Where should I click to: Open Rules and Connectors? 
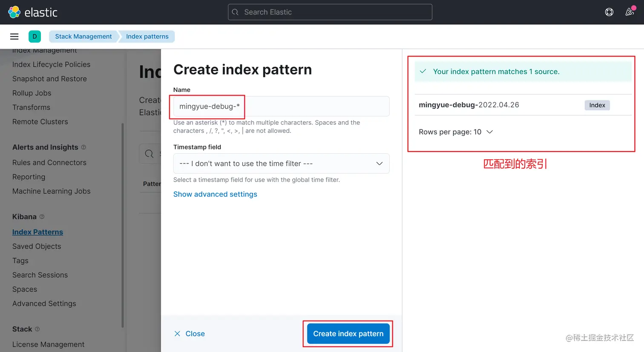49,163
